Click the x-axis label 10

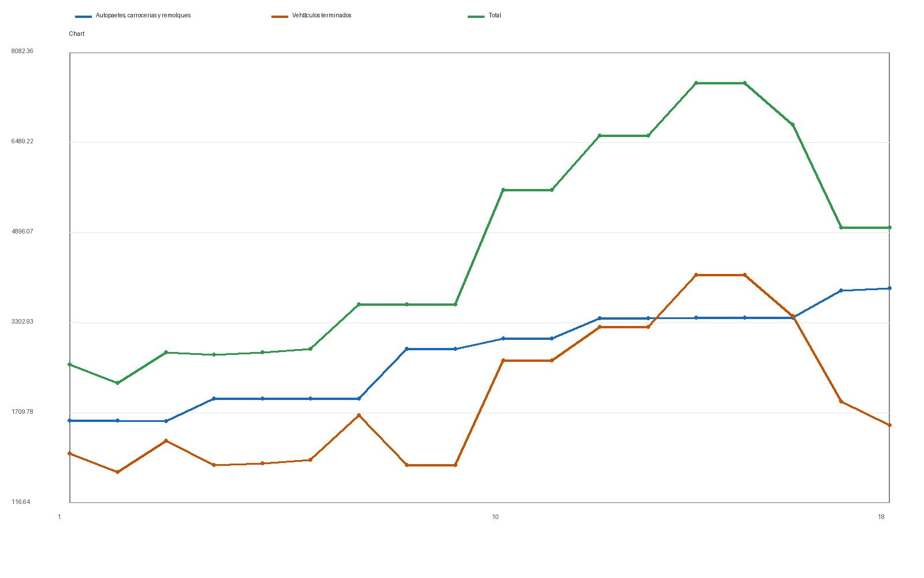pyautogui.click(x=495, y=517)
